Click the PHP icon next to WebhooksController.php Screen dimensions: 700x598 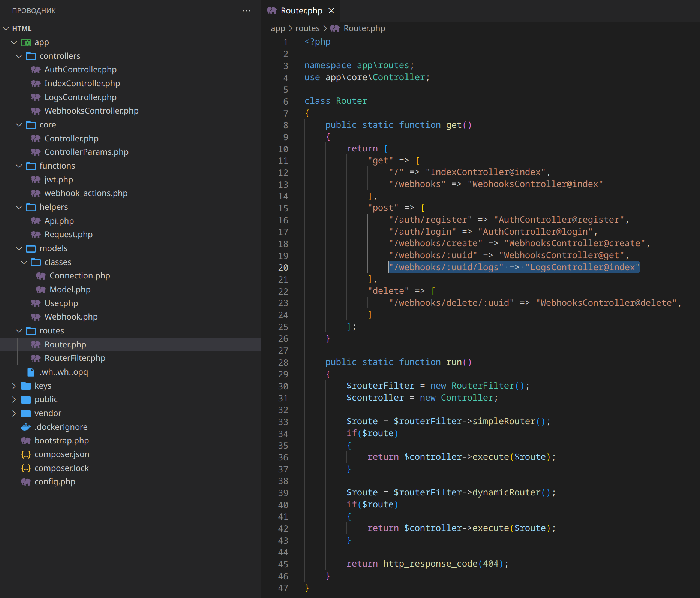36,111
